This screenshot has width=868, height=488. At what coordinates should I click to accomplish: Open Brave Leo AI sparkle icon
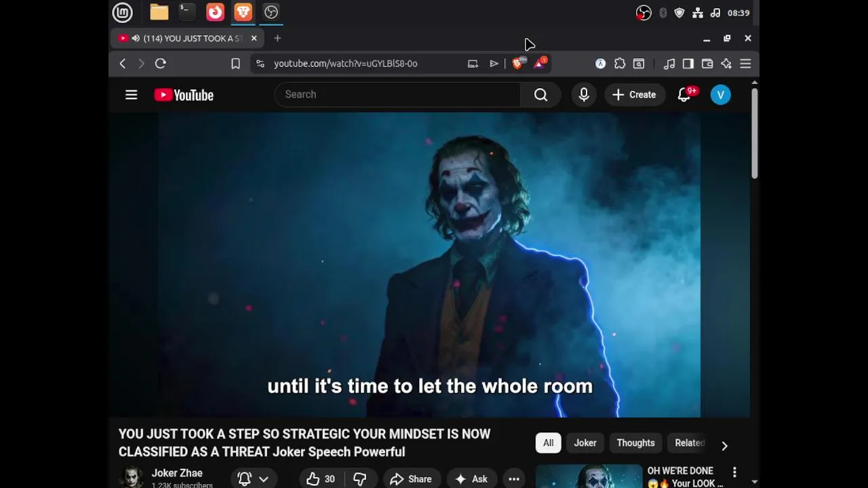point(726,64)
